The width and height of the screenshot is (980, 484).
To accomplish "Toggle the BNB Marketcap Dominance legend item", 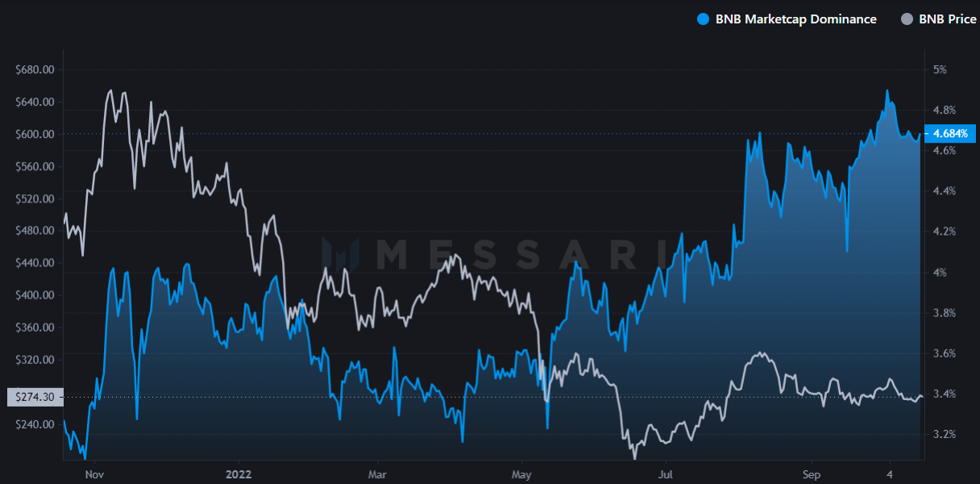I will point(787,19).
